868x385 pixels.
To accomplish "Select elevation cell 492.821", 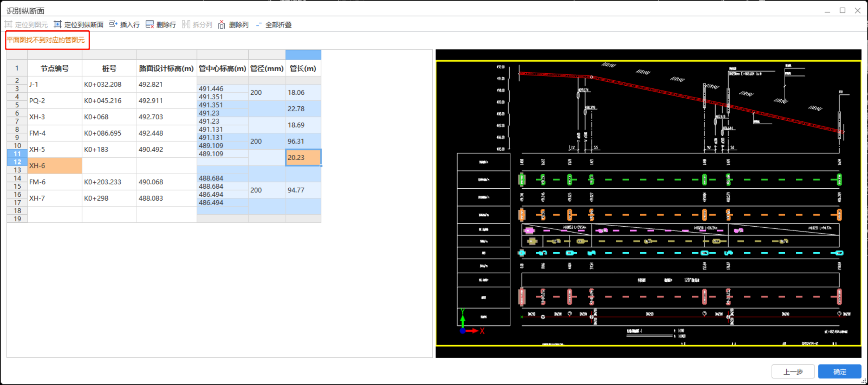I will 167,84.
